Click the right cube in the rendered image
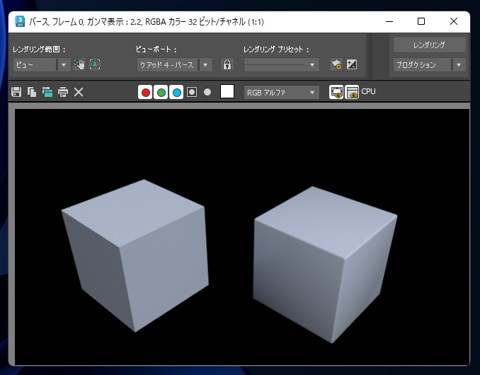480x375 pixels. 325,265
